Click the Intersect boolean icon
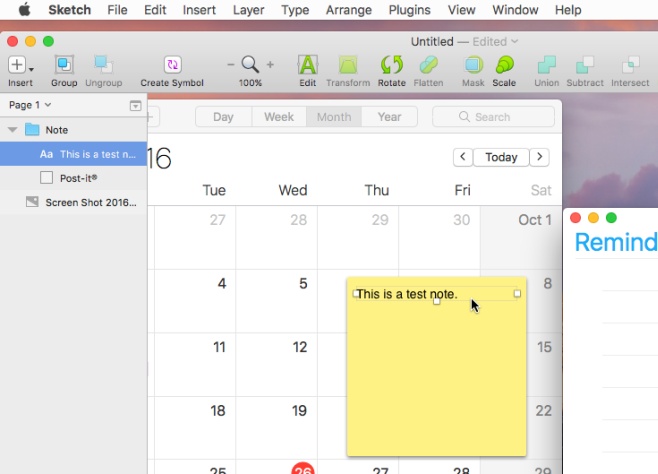658x474 pixels. tap(630, 65)
